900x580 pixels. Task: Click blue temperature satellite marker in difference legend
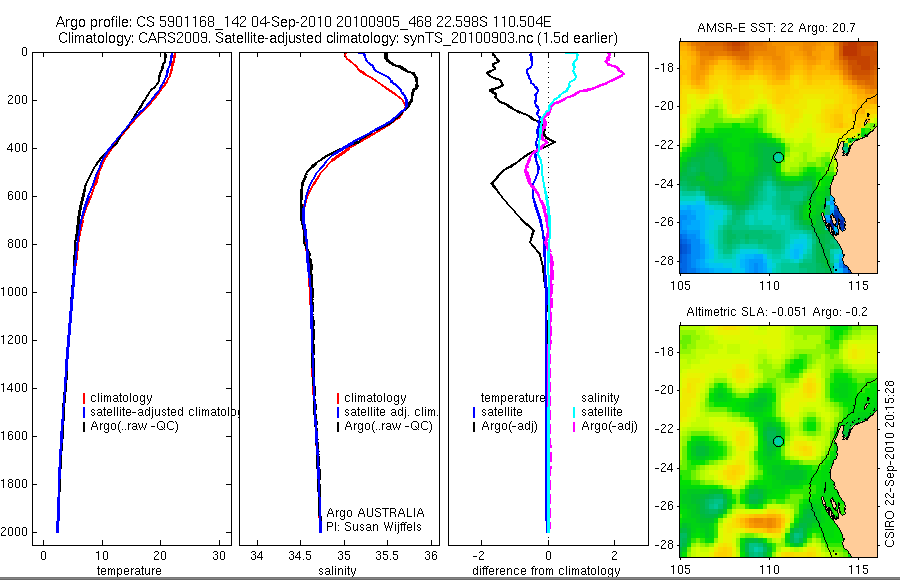click(x=474, y=412)
